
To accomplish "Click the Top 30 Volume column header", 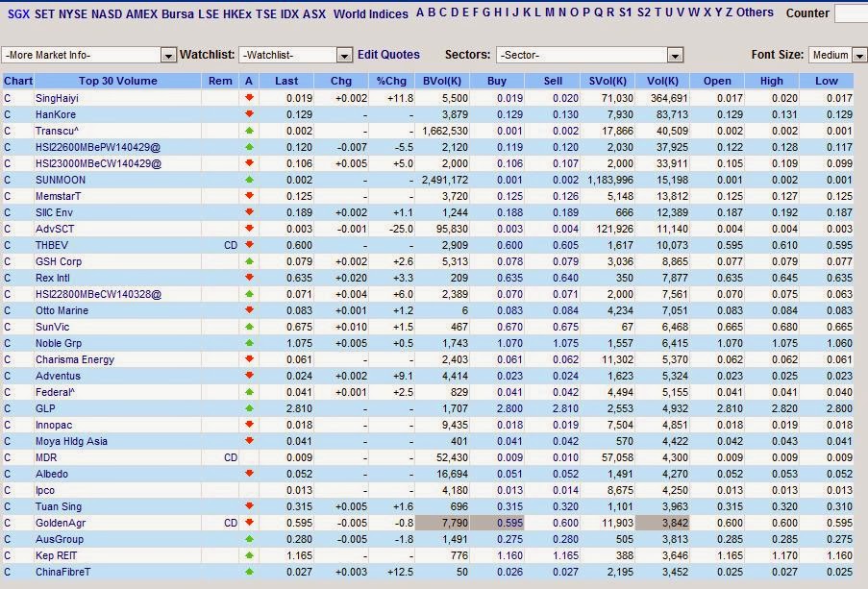I will pos(118,81).
